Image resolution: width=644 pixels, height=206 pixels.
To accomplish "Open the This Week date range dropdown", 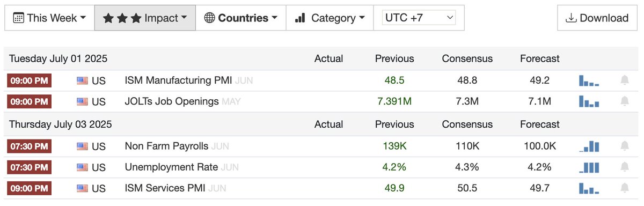I will coord(49,18).
